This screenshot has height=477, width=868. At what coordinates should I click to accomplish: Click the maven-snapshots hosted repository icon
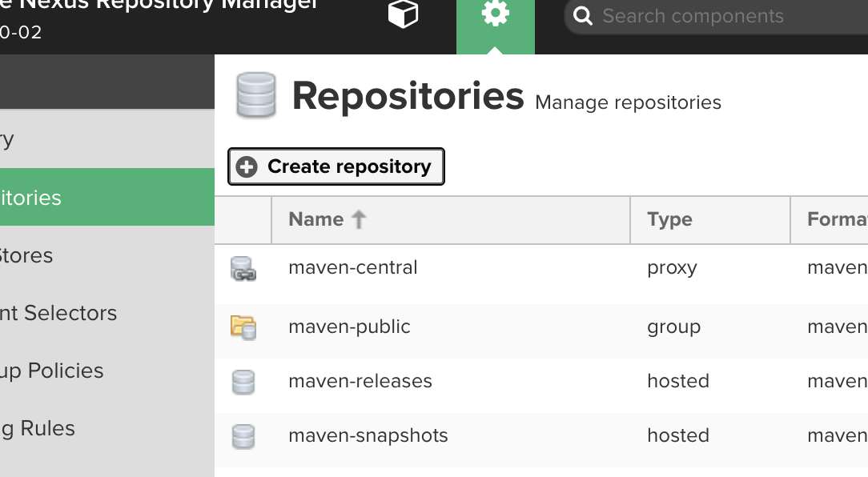pyautogui.click(x=243, y=436)
